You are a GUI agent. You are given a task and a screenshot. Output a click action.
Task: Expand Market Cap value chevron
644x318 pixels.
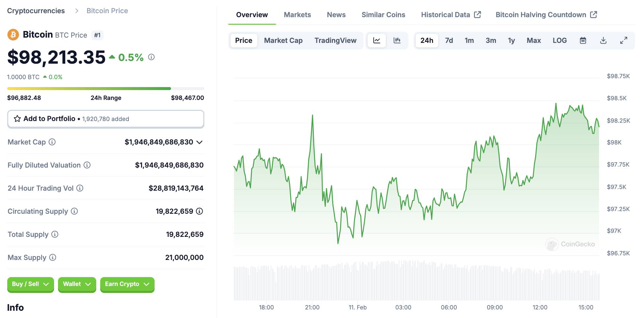199,142
